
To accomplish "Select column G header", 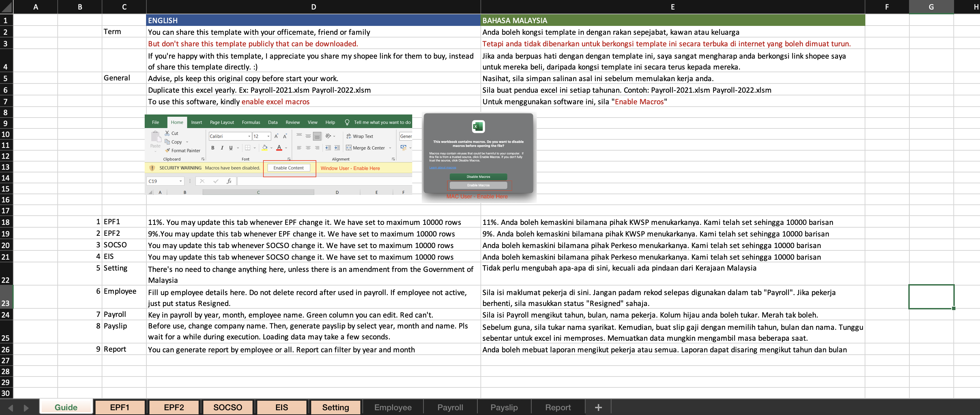I will tap(931, 7).
